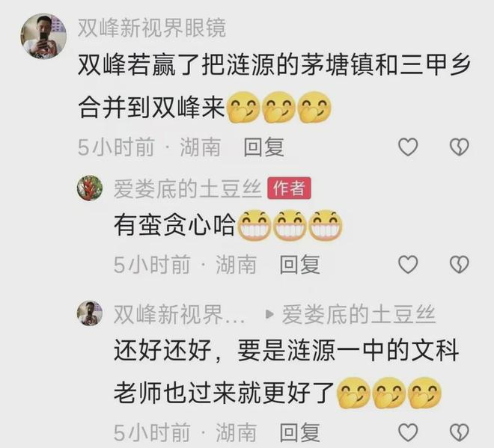The height and width of the screenshot is (448, 494).
Task: Dislike the first comment with broken heart
Action: (x=459, y=147)
